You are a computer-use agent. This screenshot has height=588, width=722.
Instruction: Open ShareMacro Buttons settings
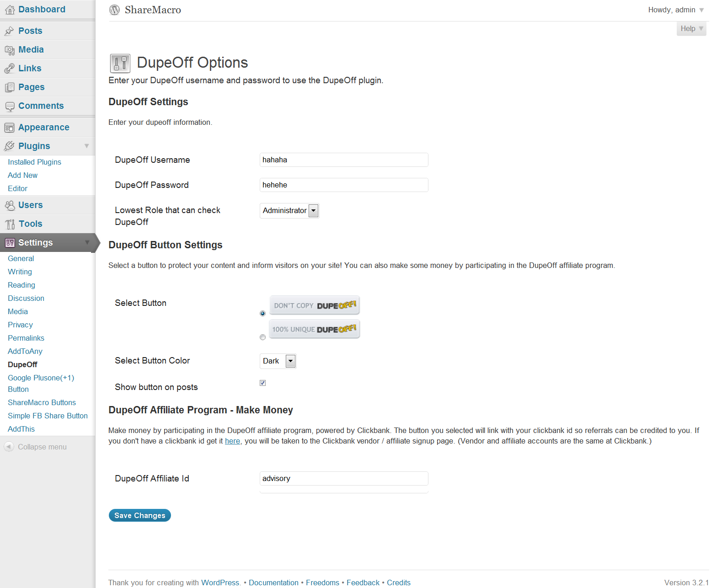pos(42,402)
